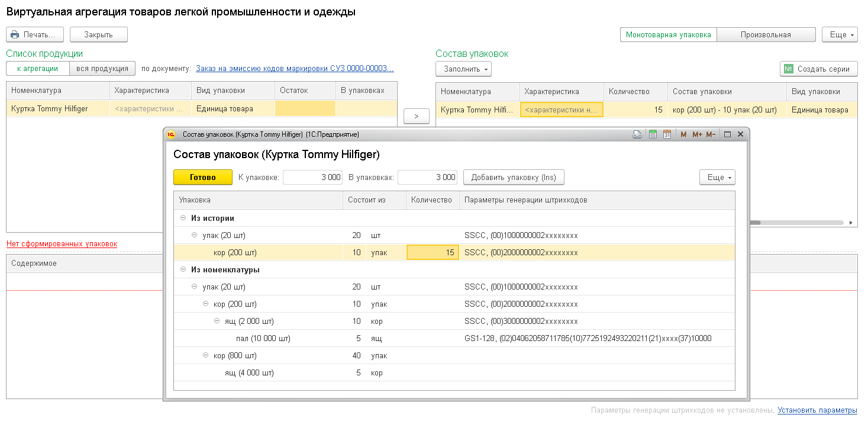Click the 1C logo in dialog title
The width and height of the screenshot is (868, 421).
click(172, 134)
